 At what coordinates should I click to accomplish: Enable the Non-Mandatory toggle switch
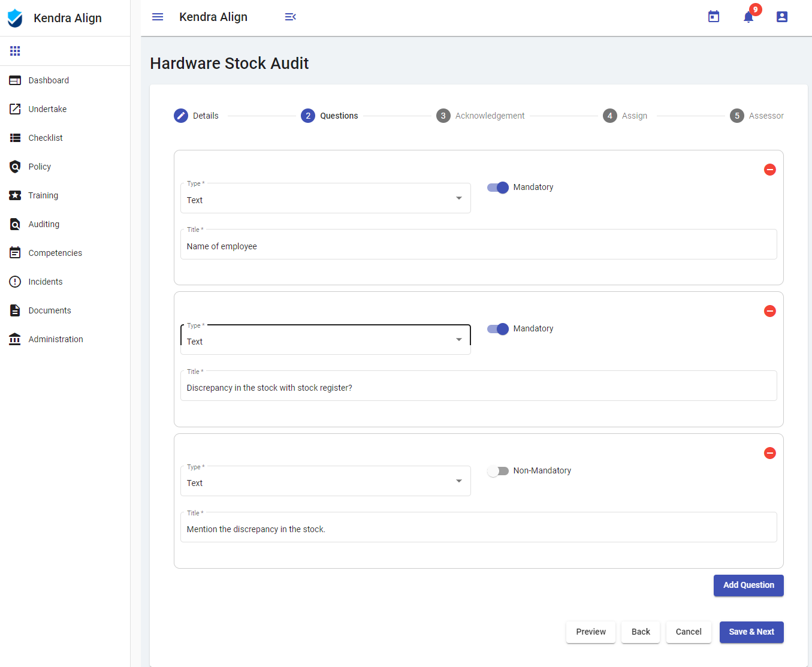497,471
